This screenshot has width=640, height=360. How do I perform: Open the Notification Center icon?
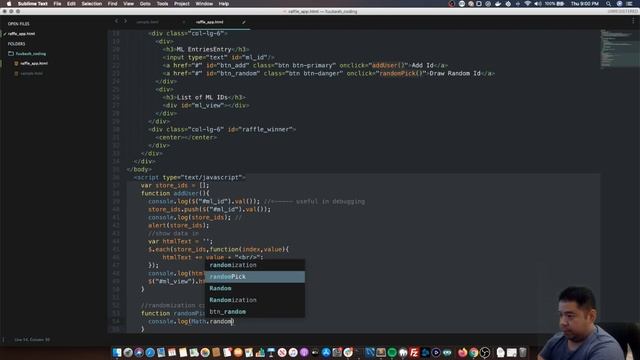pyautogui.click(x=629, y=4)
